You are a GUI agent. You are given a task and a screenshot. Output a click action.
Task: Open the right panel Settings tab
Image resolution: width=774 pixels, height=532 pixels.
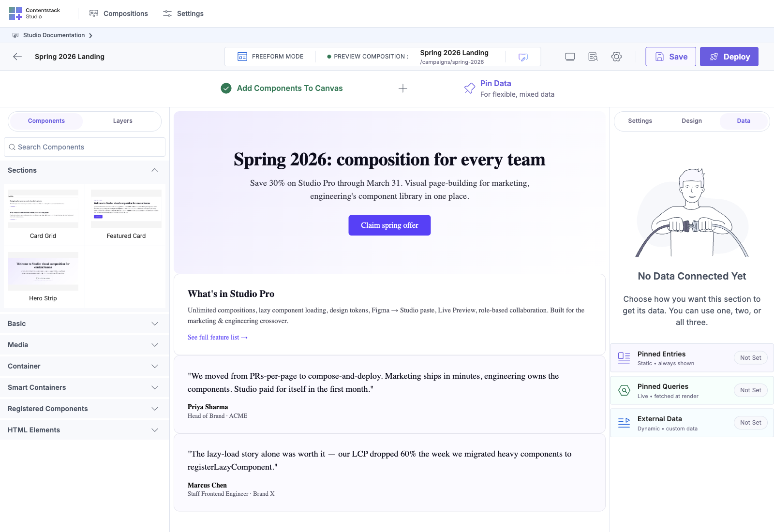tap(640, 121)
